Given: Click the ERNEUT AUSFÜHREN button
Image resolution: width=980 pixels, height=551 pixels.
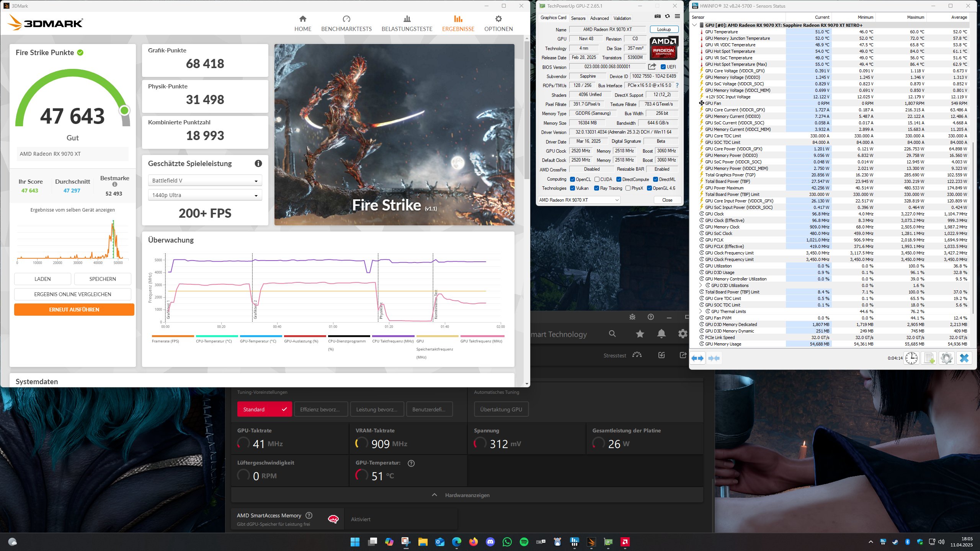Looking at the screenshot, I should coord(74,310).
